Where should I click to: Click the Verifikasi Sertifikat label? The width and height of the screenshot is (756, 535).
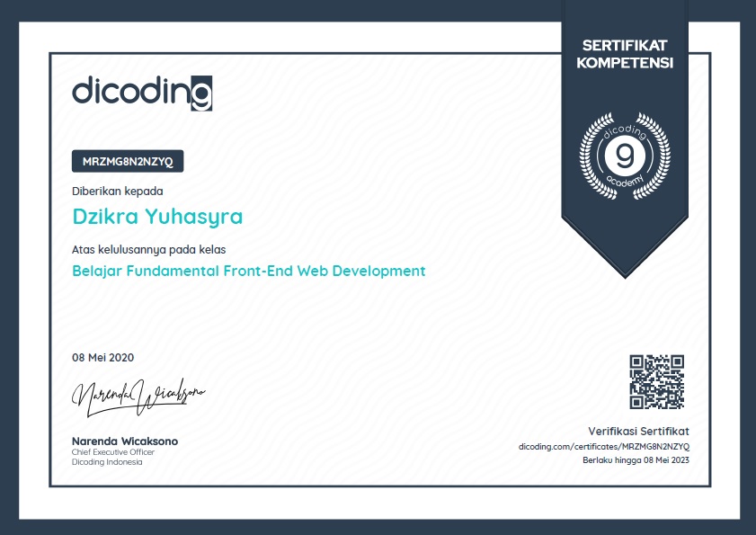coord(638,432)
